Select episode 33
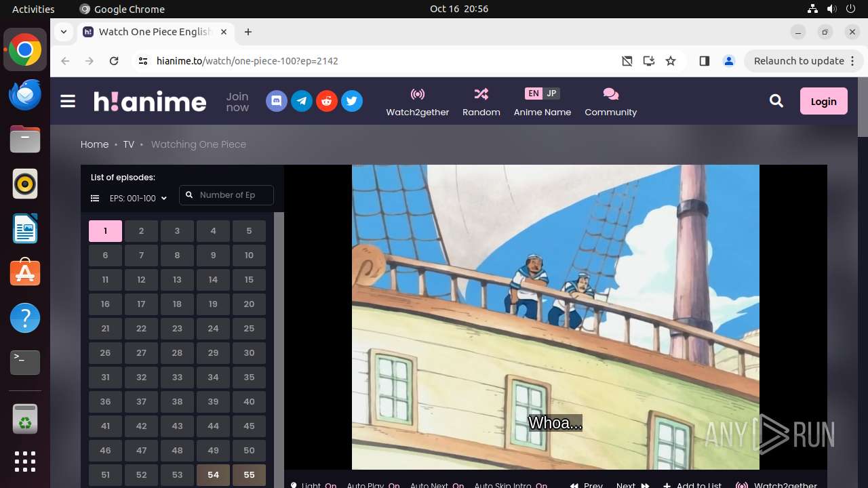The height and width of the screenshot is (488, 868). 177,378
